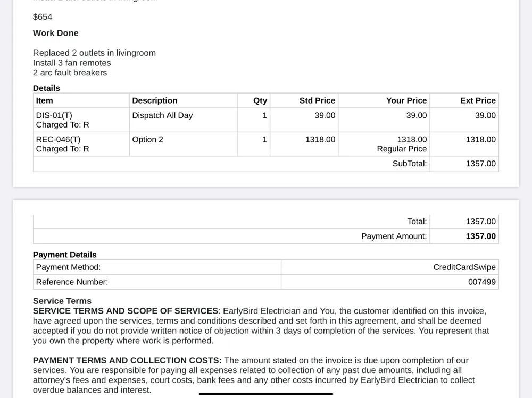Screen dimensions: 532x398
Task: Select the SubTotal value 1357.00
Action: (480, 164)
